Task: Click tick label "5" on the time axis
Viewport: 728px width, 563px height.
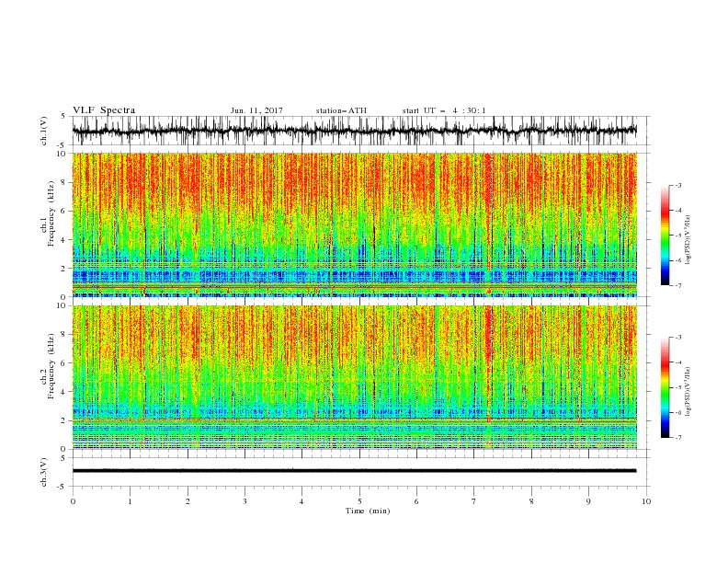Action: 359,501
